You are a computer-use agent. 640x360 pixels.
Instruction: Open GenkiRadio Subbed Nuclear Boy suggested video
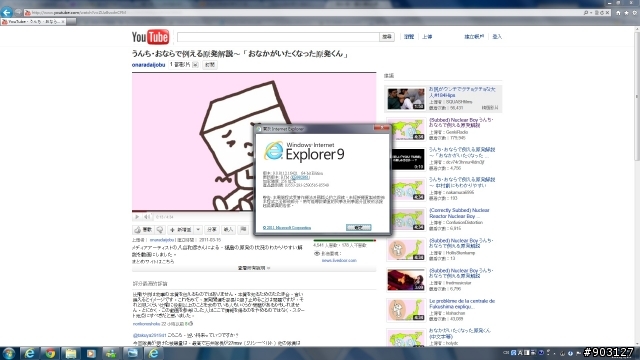(x=461, y=122)
